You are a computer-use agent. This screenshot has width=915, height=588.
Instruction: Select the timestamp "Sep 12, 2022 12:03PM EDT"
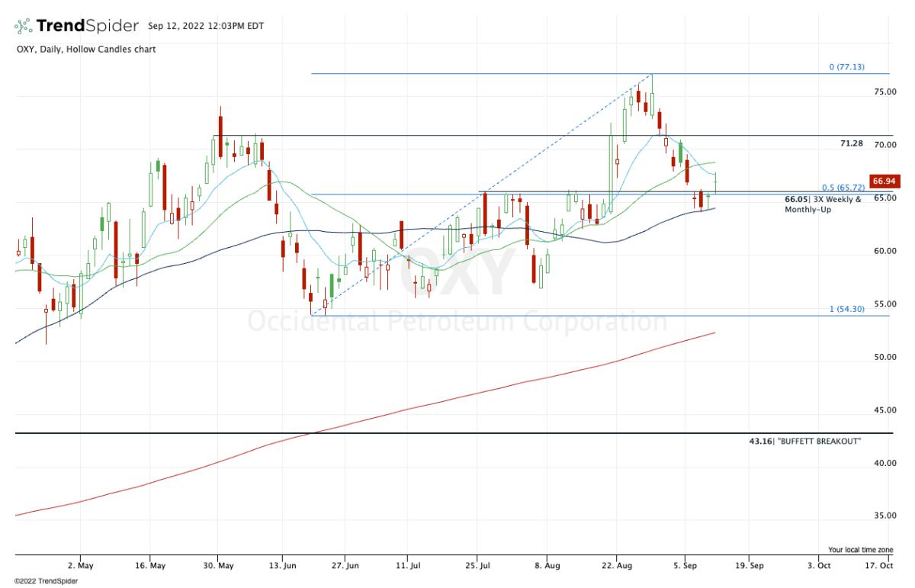pos(205,27)
